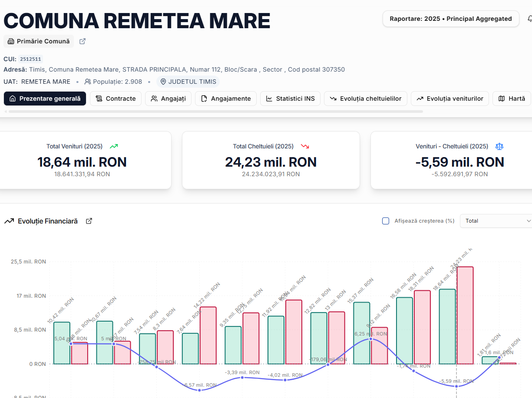Go to the Evoluția cheltuielilor tab
Image resolution: width=532 pixels, height=398 pixels.
point(366,99)
